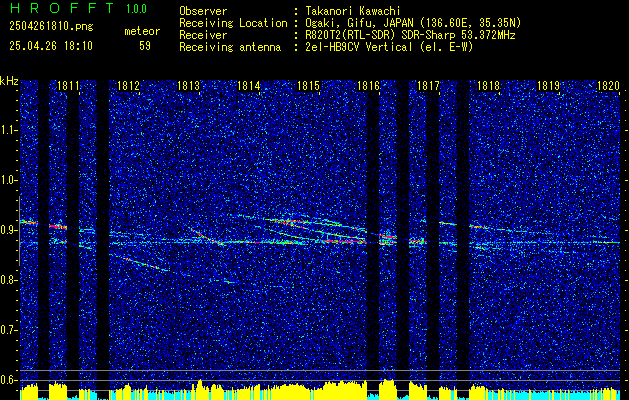
Task: Click the 1.0 kHz axis label
Action: (9, 181)
